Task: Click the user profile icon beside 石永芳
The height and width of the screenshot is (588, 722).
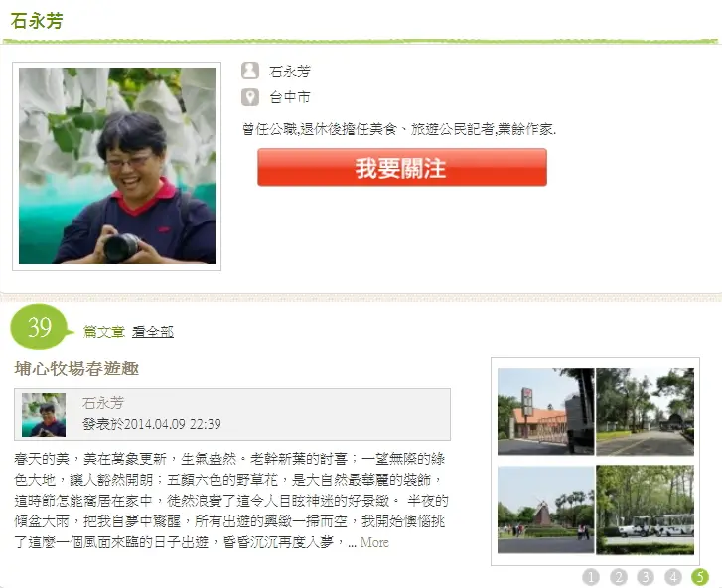Action: tap(250, 71)
